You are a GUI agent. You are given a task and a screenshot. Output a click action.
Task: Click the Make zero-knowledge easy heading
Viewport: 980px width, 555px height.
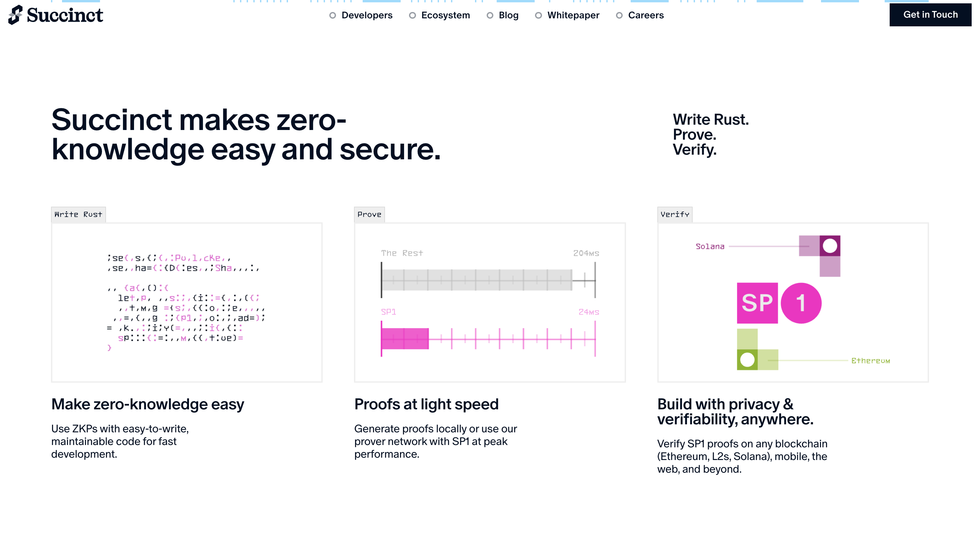(x=148, y=404)
